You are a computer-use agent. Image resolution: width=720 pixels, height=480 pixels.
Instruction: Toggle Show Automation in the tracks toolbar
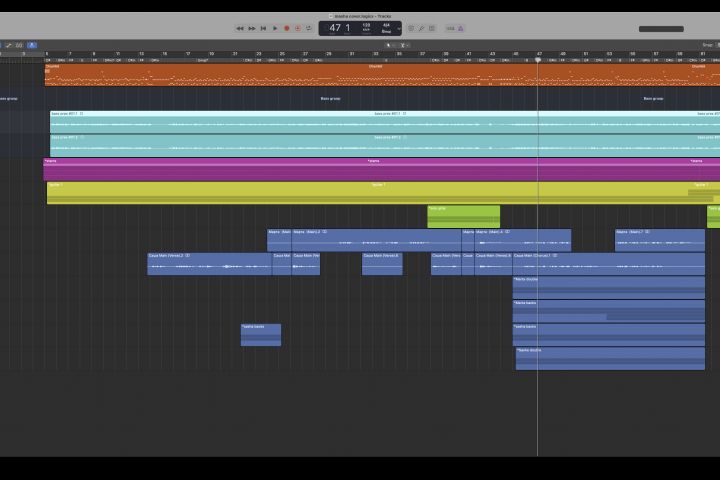pos(9,45)
